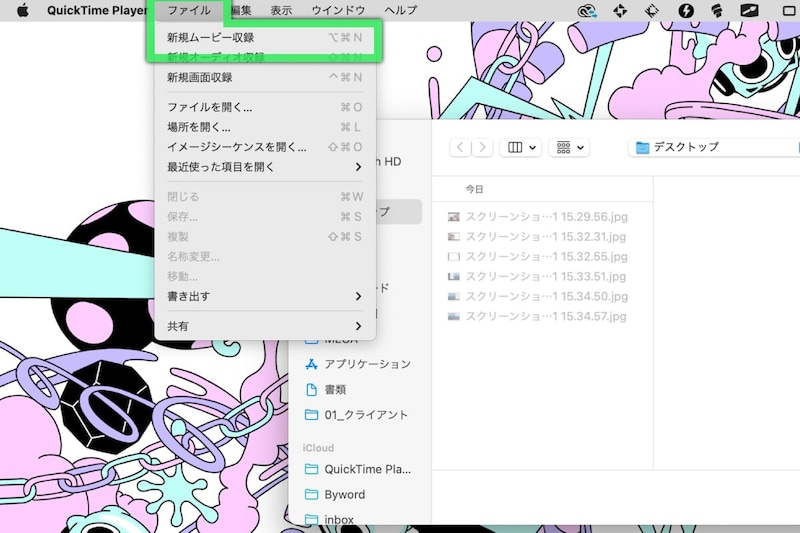The height and width of the screenshot is (533, 800).
Task: Click the screen-with-brush status icon
Action: pyautogui.click(x=749, y=10)
